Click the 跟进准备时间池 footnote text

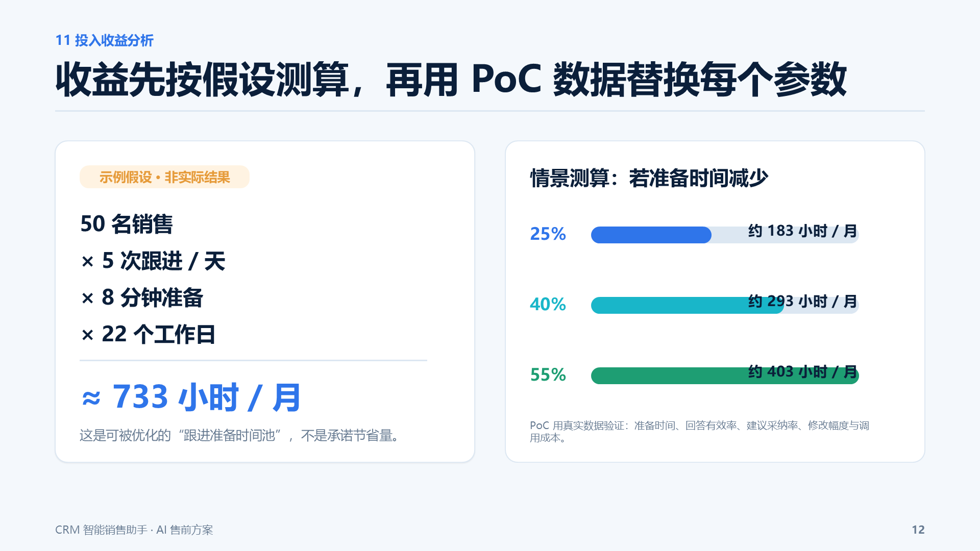[x=240, y=435]
